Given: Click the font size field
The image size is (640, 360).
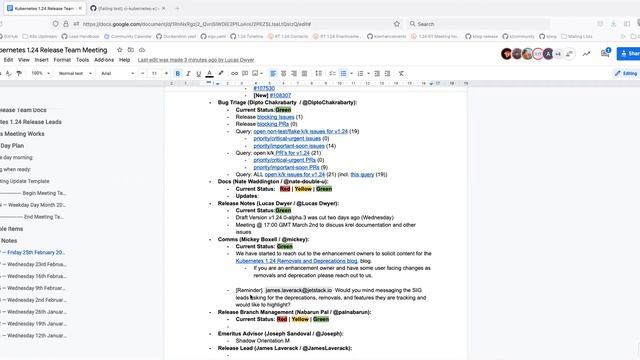Looking at the screenshot, I should click(x=154, y=73).
